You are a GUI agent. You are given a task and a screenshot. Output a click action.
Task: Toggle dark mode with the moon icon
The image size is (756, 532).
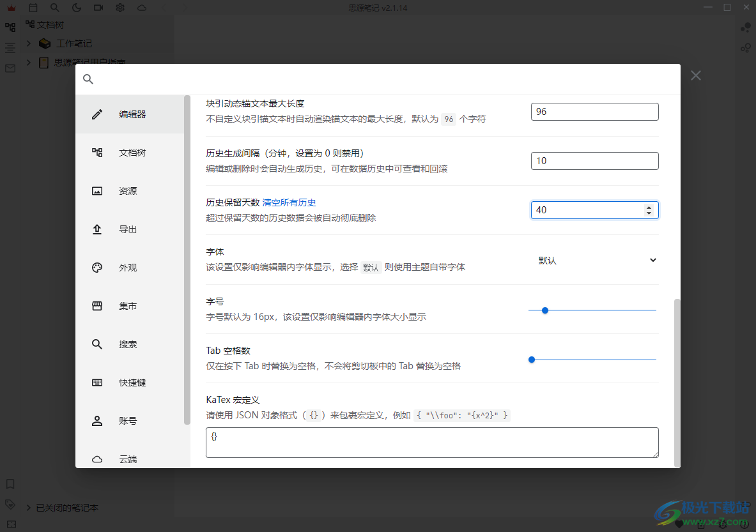point(76,8)
